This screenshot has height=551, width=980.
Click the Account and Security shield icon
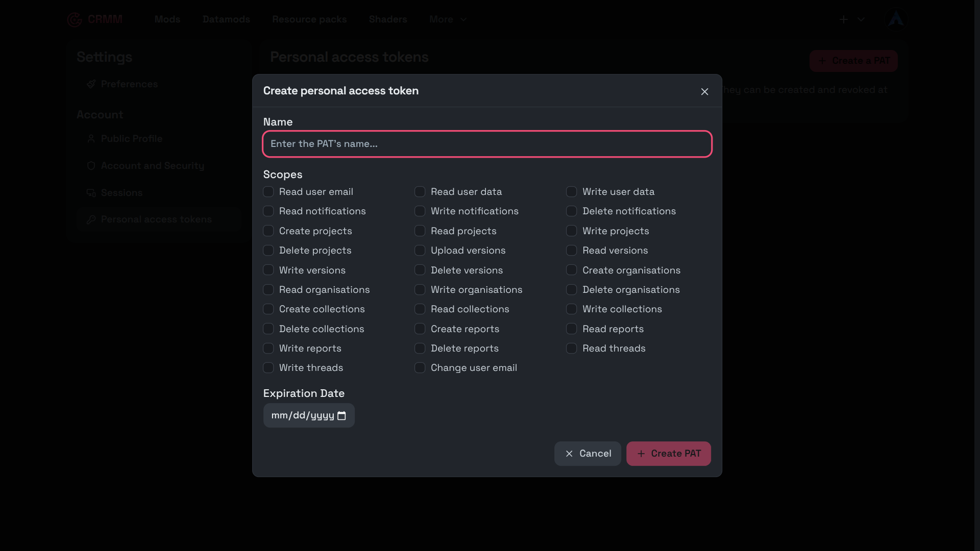[x=91, y=166]
